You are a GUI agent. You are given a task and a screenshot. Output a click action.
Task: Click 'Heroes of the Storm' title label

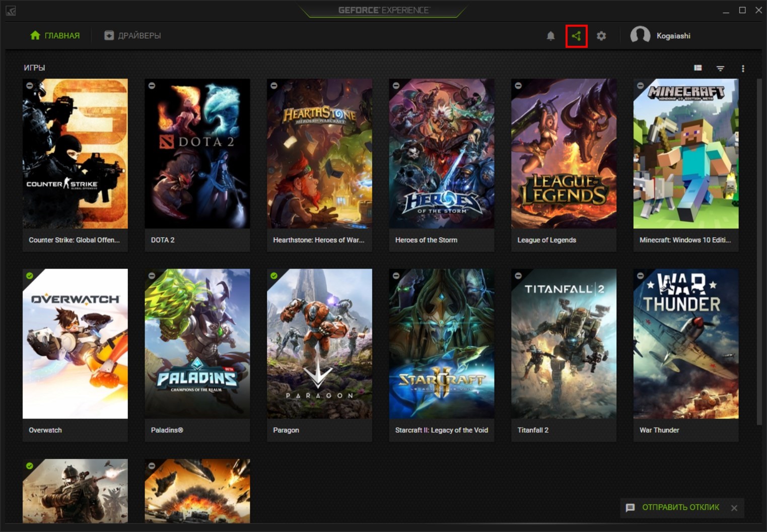click(x=426, y=240)
